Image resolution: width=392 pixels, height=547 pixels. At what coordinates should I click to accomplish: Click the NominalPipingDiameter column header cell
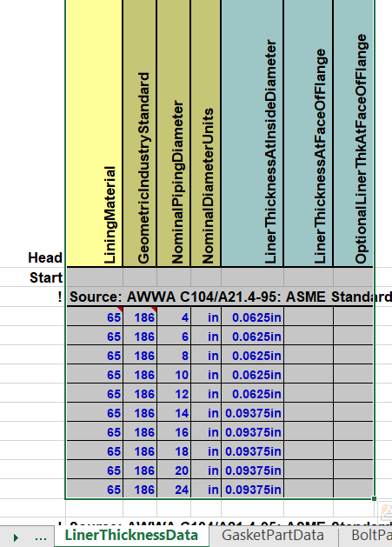point(173,133)
